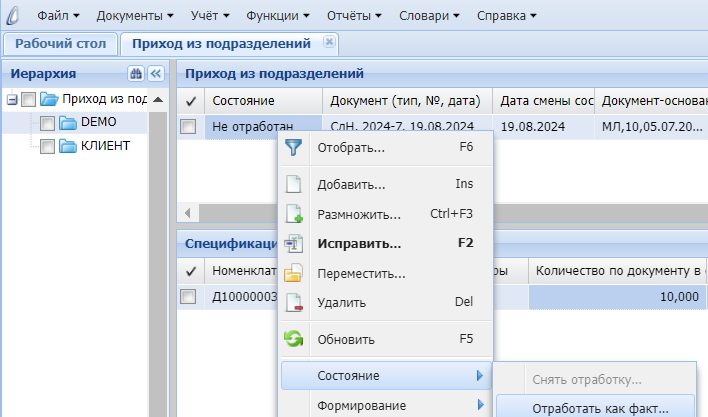Check the DEMO folder checkbox
The image size is (708, 417).
(x=47, y=123)
